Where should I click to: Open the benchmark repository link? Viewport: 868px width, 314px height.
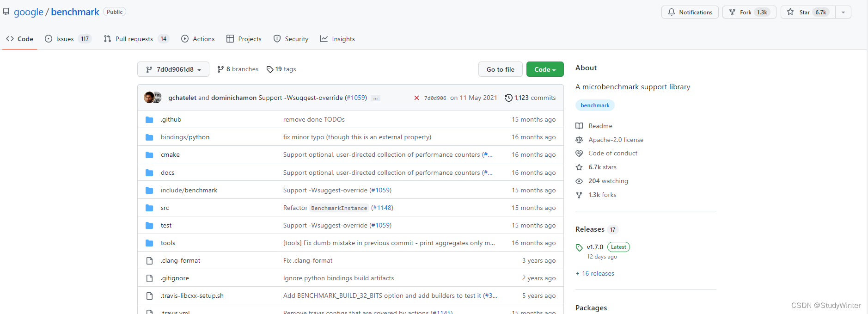click(x=75, y=12)
